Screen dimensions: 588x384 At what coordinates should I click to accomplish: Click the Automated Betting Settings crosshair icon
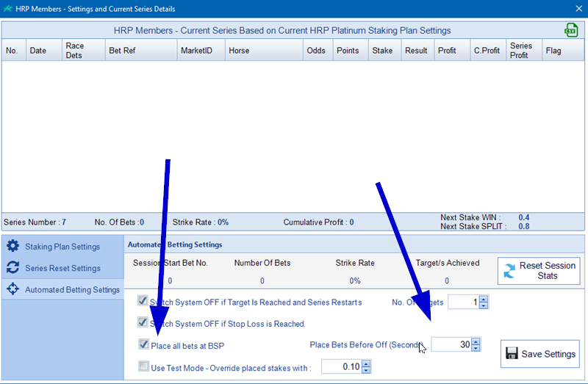point(12,289)
